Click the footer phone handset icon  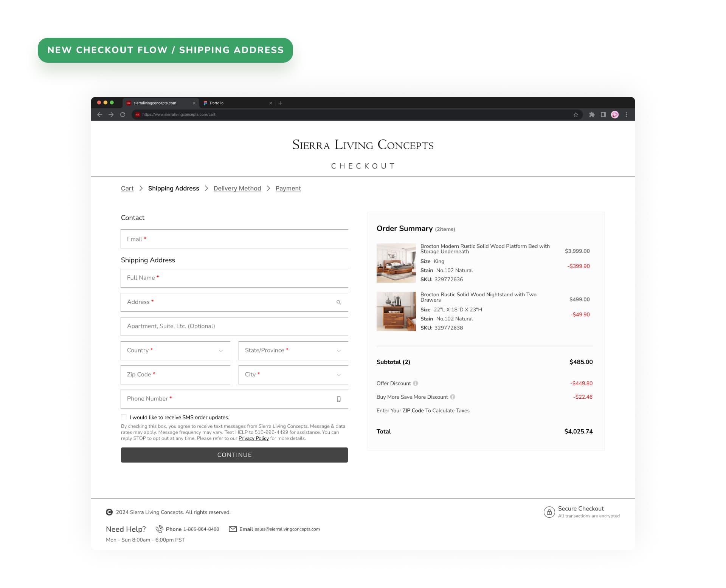[x=160, y=529]
